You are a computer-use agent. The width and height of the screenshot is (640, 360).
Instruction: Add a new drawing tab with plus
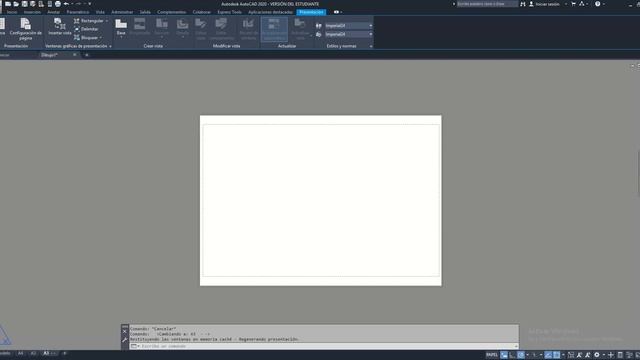click(87, 55)
